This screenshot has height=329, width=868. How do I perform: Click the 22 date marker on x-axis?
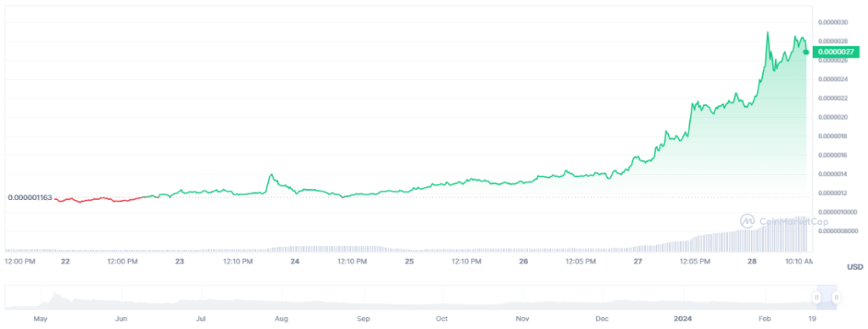pos(65,261)
